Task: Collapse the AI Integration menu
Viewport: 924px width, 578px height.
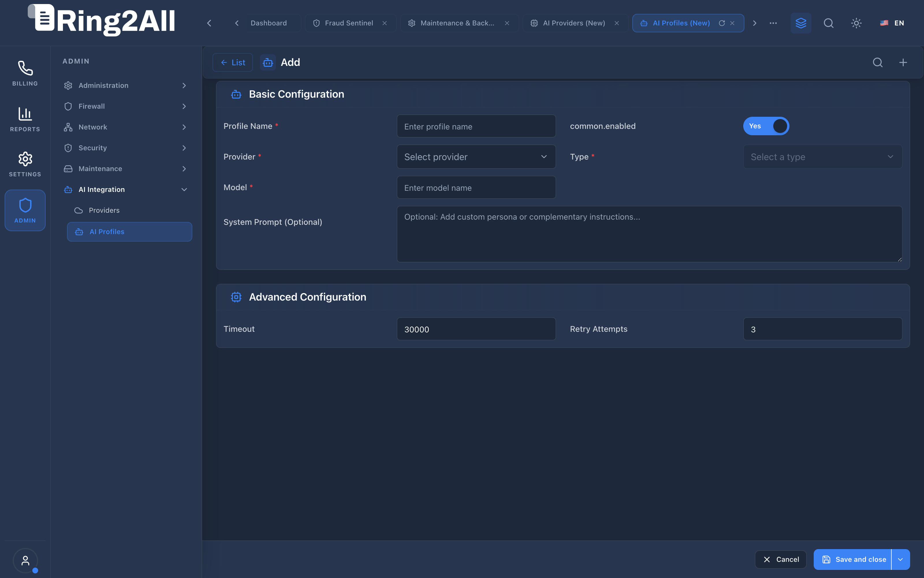Action: 126,190
